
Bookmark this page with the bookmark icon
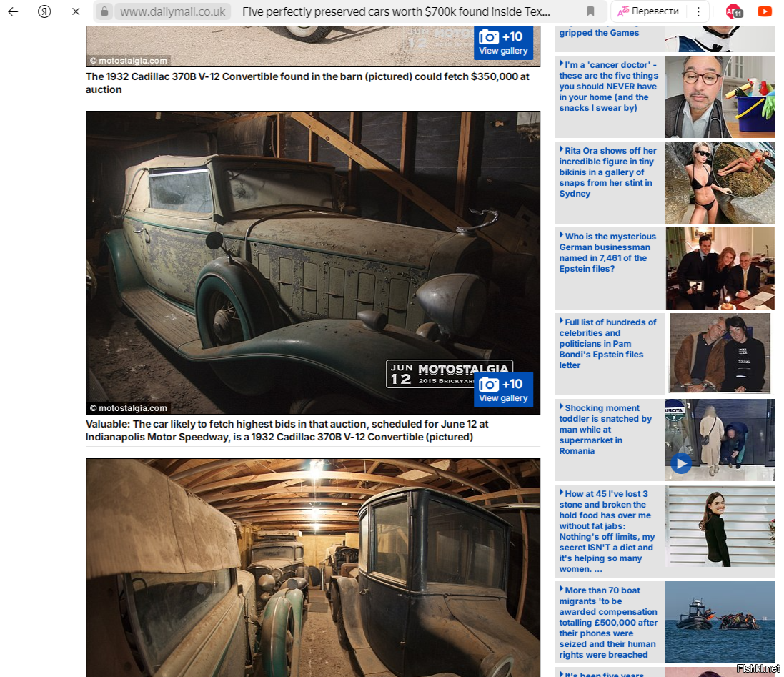590,11
